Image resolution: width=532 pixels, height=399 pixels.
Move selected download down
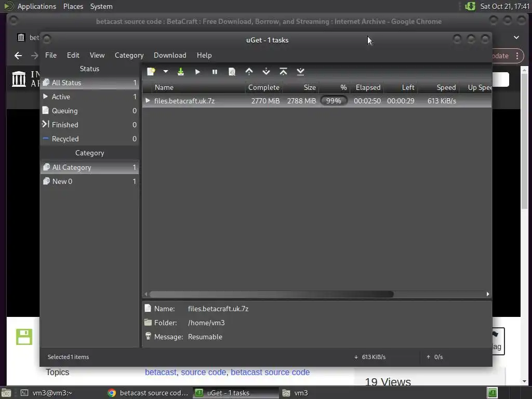tap(267, 72)
